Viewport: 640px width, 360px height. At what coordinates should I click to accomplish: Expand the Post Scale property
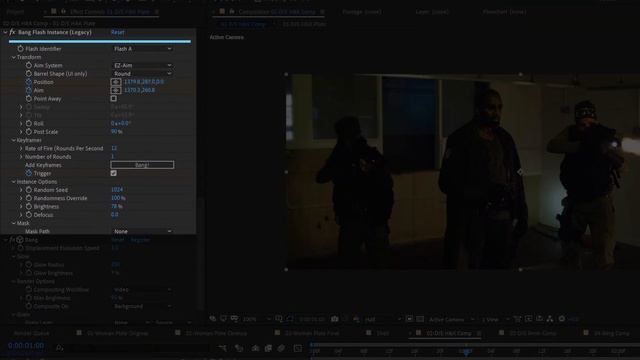coord(21,132)
